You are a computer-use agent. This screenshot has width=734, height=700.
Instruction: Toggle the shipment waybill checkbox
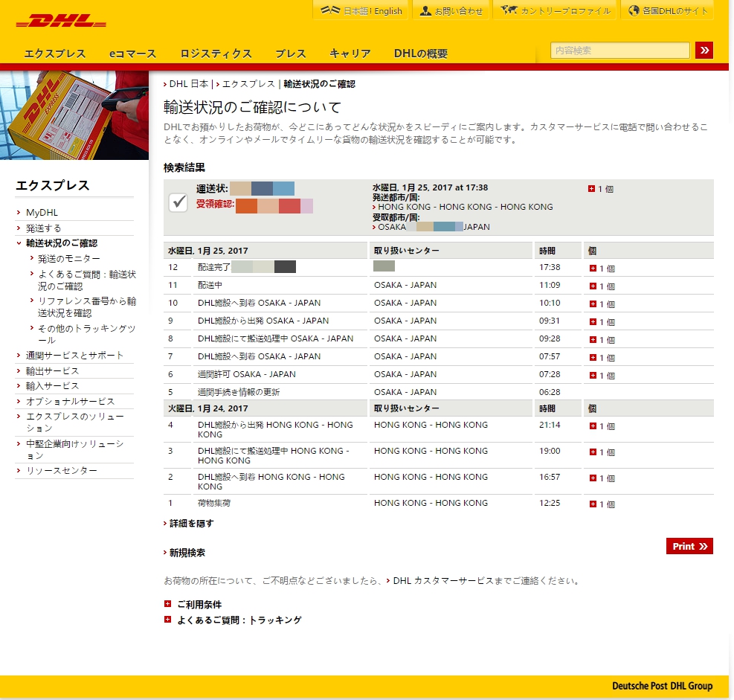[x=178, y=202]
